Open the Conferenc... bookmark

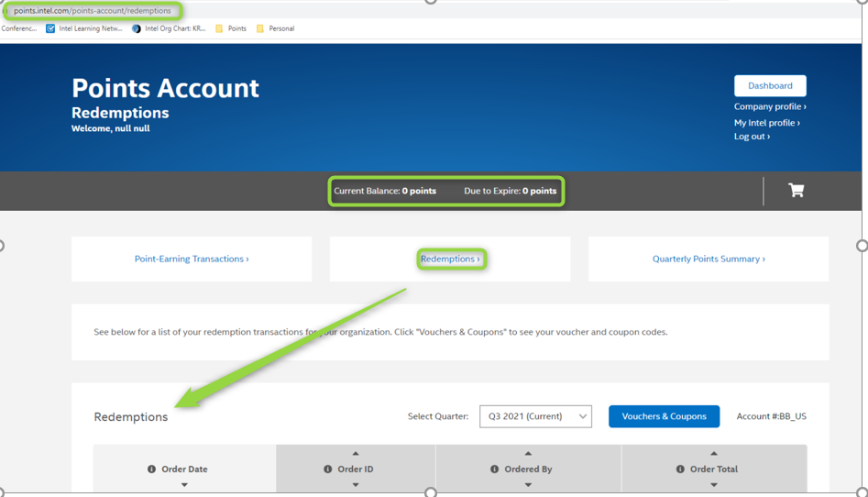(19, 28)
